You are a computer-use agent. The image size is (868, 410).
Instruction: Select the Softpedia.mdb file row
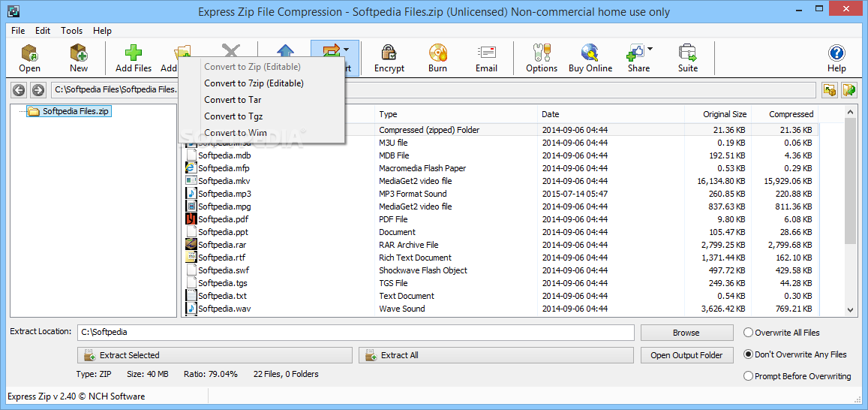pos(500,155)
